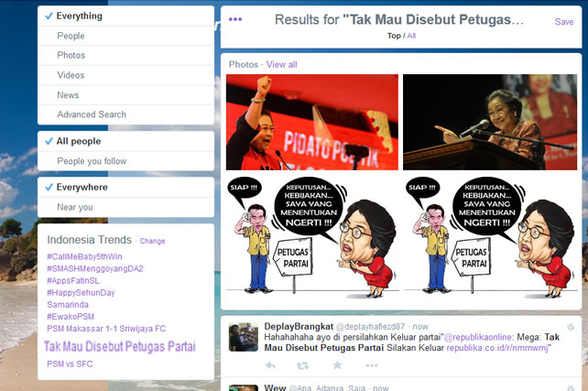The image size is (588, 391).
Task: Show Videos results only
Action: pyautogui.click(x=71, y=75)
